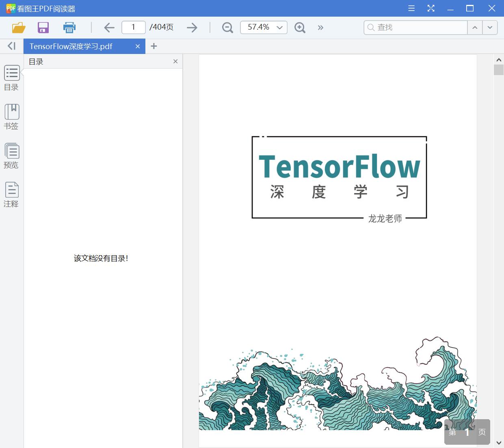This screenshot has width=504, height=448.
Task: Open a PDF file with folder icon
Action: pyautogui.click(x=19, y=28)
